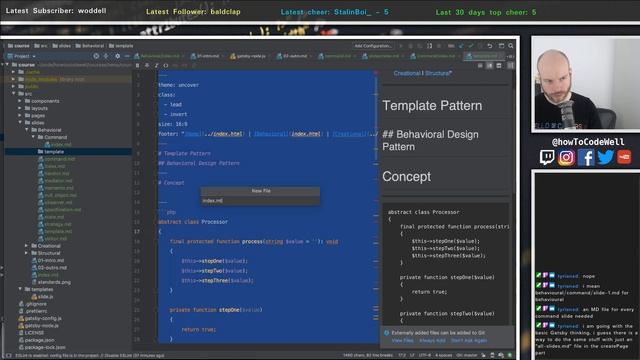This screenshot has height=360, width=640.
Task: Click the Twitch icon under @howToCodeWell
Action: [547, 157]
